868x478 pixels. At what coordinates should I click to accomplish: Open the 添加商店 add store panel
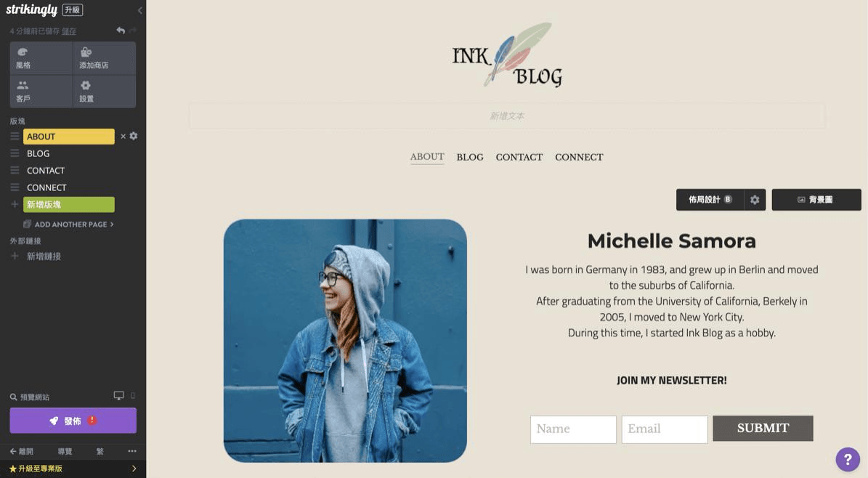104,58
